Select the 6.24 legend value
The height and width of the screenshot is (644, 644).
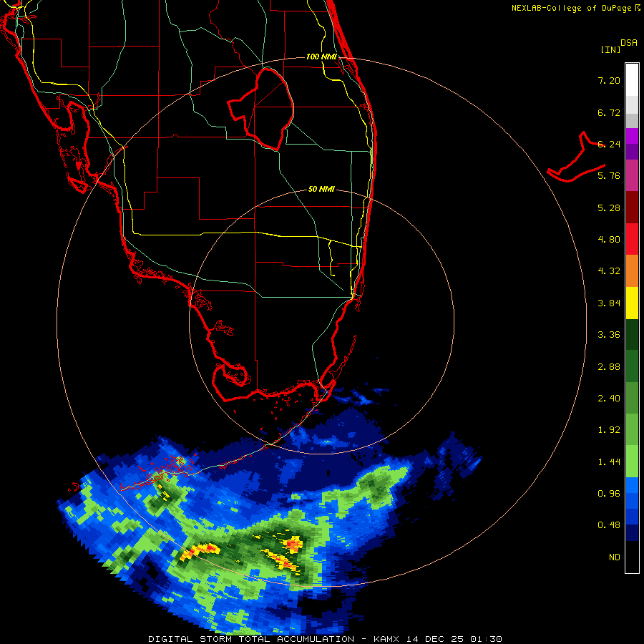609,144
